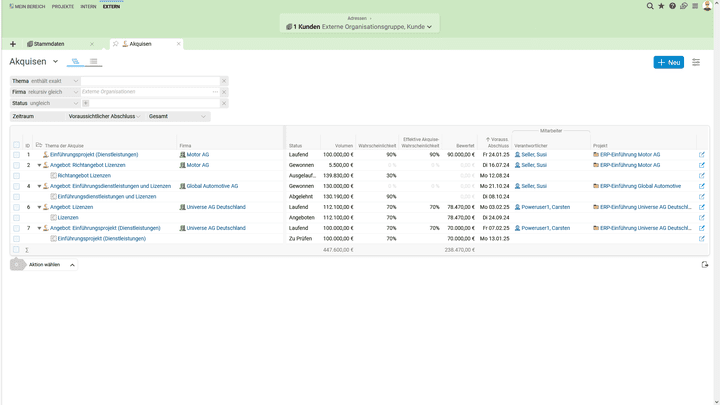Image resolution: width=720 pixels, height=405 pixels.
Task: Switch to the Stammdaten tab
Action: [50, 44]
